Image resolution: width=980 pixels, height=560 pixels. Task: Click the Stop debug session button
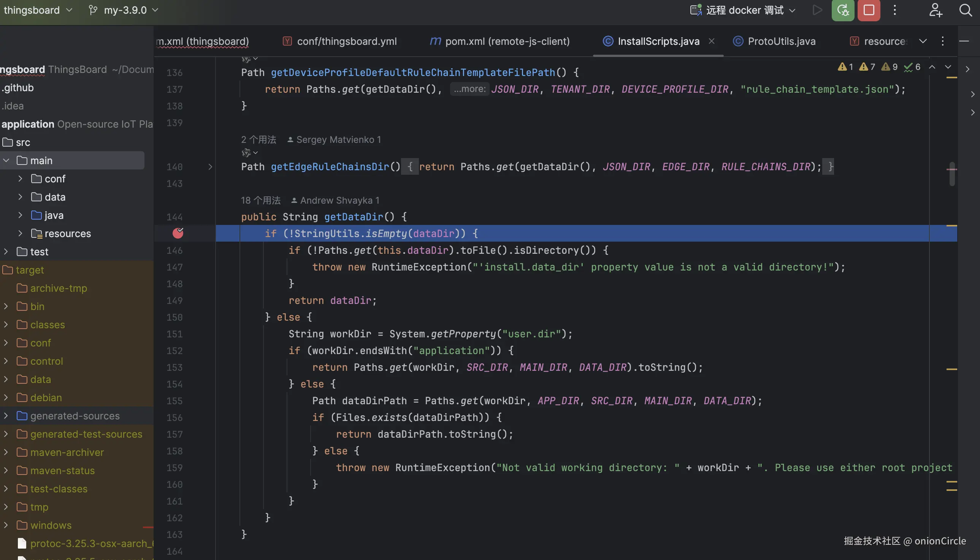click(868, 10)
